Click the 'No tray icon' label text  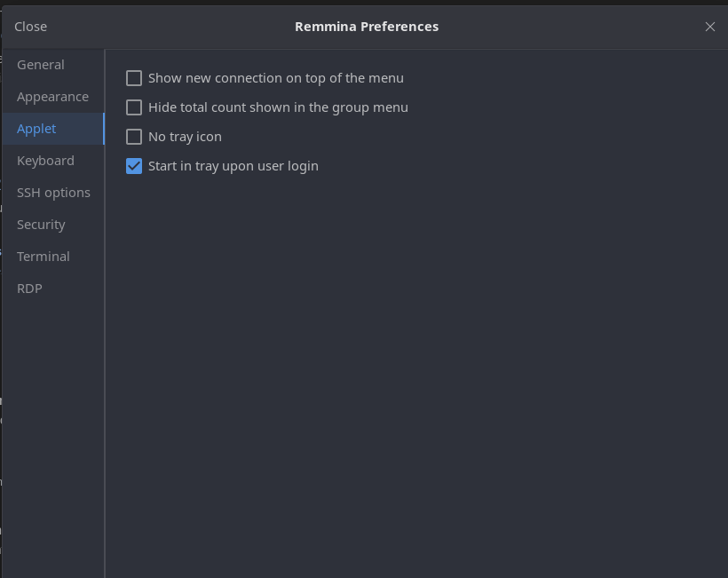185,137
